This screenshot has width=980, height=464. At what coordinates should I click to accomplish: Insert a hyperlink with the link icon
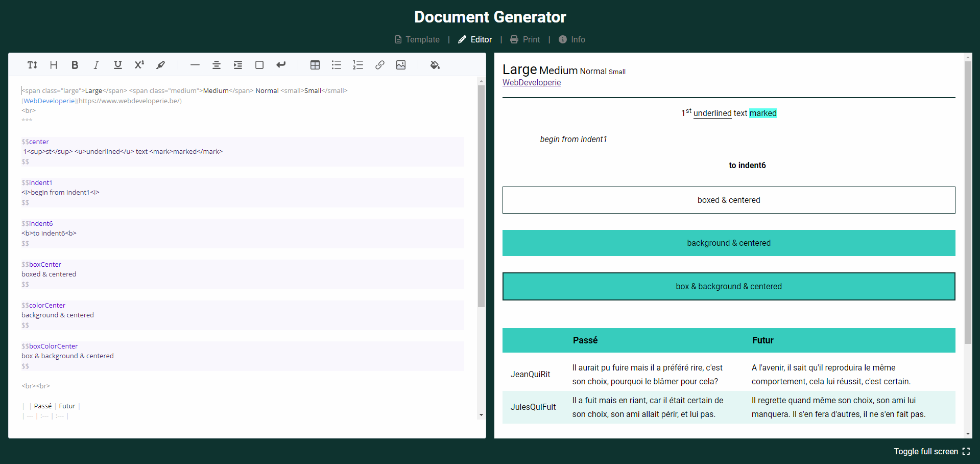[379, 65]
